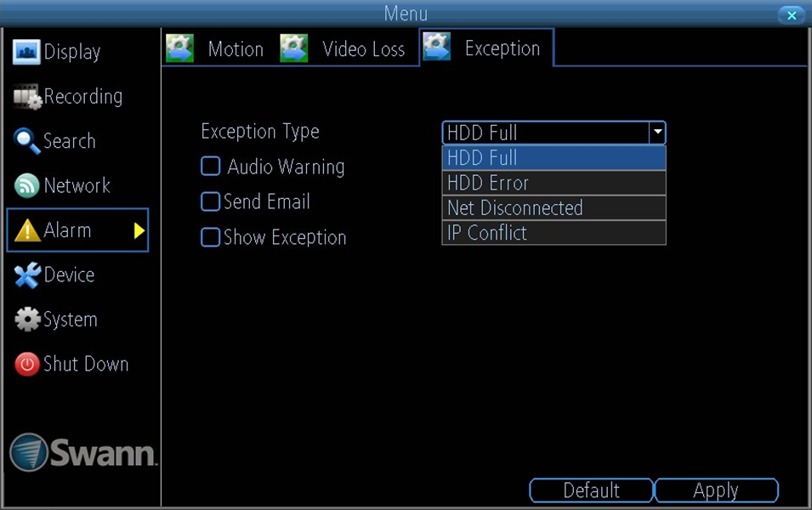Image resolution: width=812 pixels, height=510 pixels.
Task: Open Device using the wrench tools icon
Action: tap(27, 275)
